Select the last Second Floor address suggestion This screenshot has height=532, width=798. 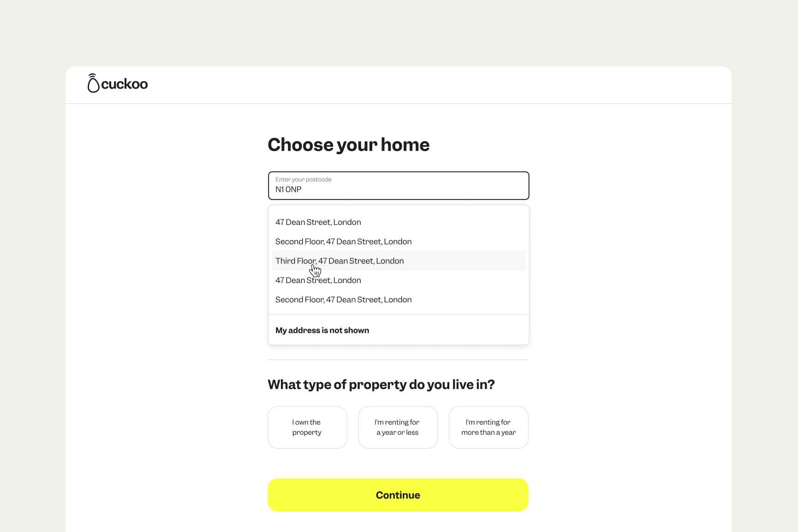343,299
